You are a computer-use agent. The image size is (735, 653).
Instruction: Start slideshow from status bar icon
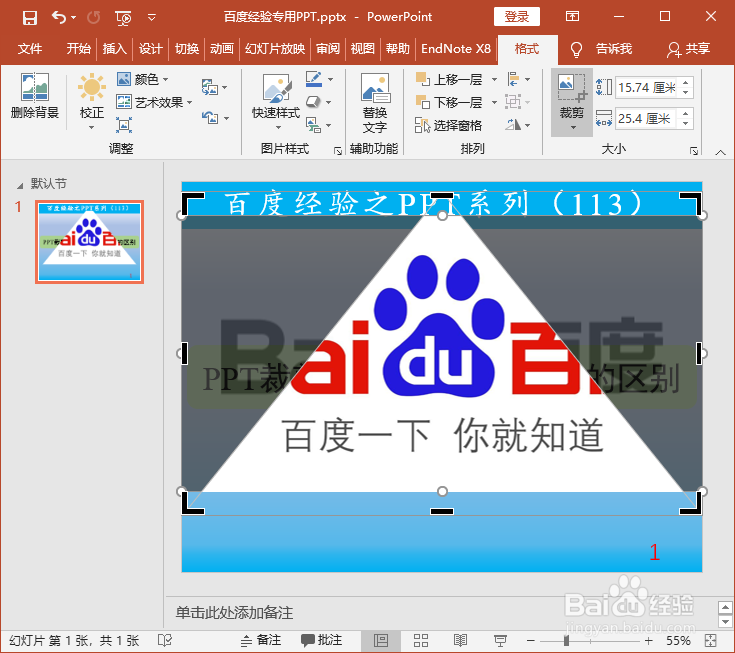pos(501,640)
